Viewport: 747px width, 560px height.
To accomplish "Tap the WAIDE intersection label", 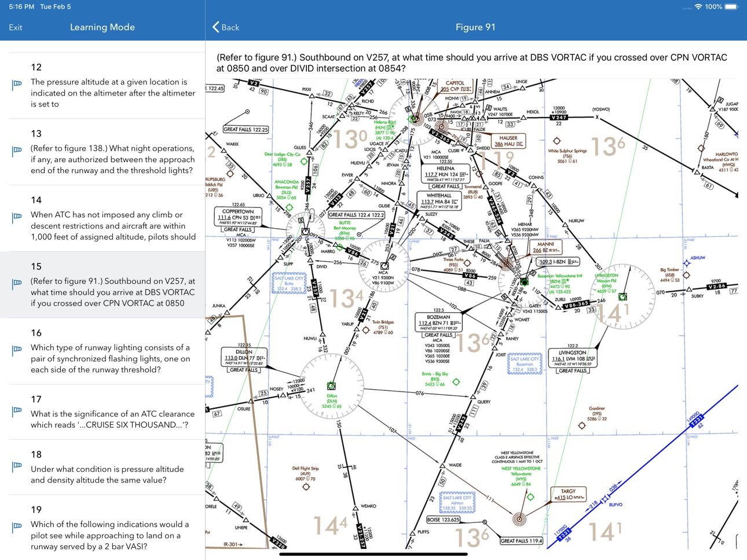I will (455, 464).
